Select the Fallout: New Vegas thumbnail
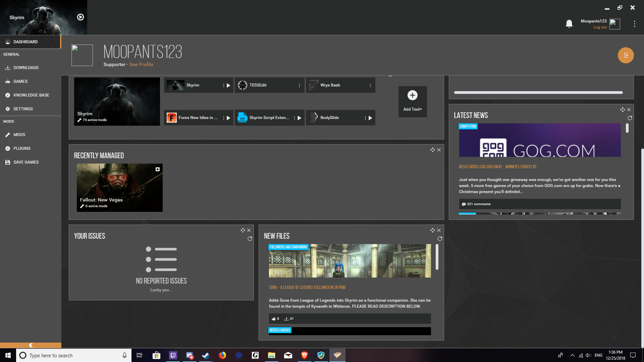Viewport: 644px width, 362px height. coord(120,188)
